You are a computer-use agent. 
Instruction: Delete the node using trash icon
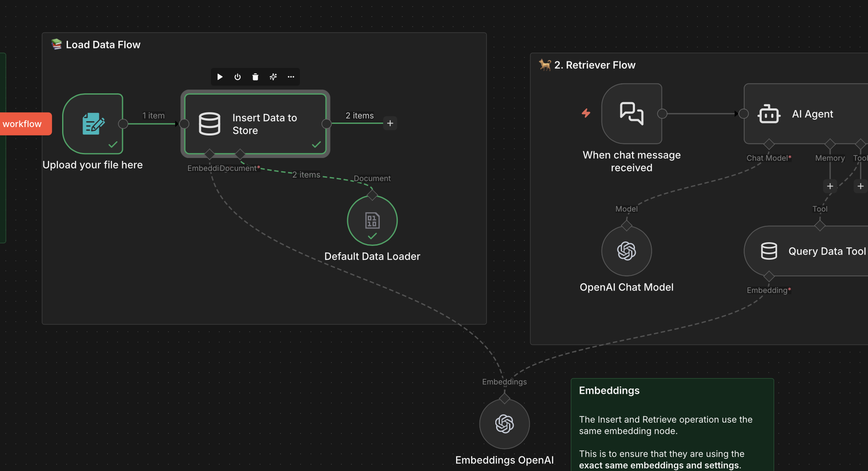click(255, 77)
